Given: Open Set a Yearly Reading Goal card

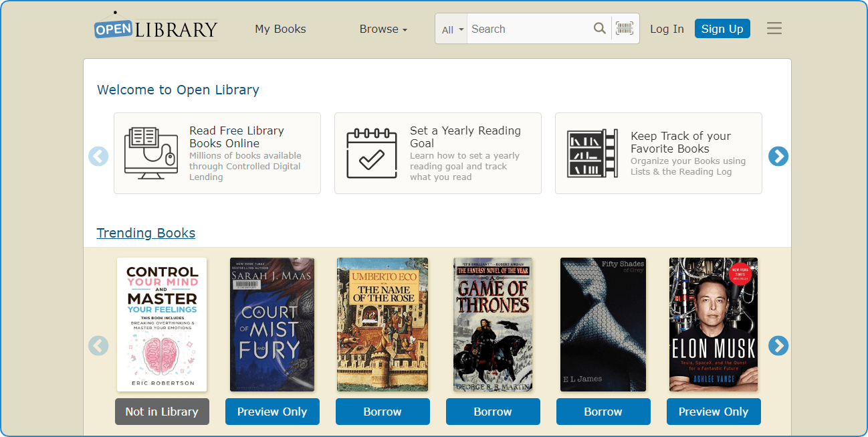Looking at the screenshot, I should (438, 153).
